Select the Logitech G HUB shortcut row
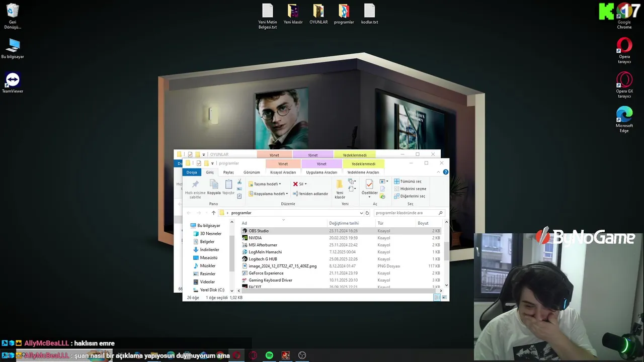Image resolution: width=644 pixels, height=362 pixels. coord(341,259)
